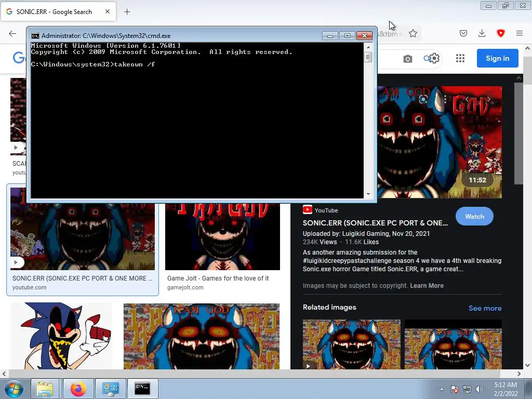Open the Google apps grid icon
This screenshot has width=532, height=399.
(x=460, y=58)
